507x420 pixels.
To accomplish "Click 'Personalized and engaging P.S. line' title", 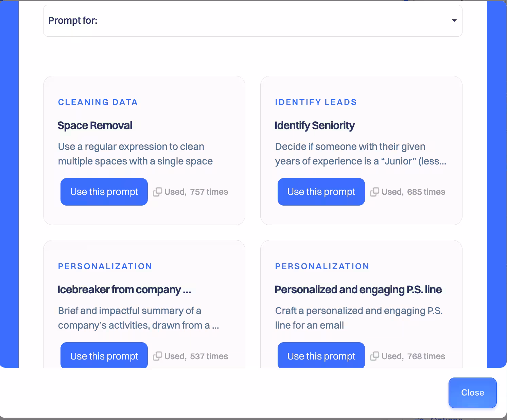I will pyautogui.click(x=358, y=290).
